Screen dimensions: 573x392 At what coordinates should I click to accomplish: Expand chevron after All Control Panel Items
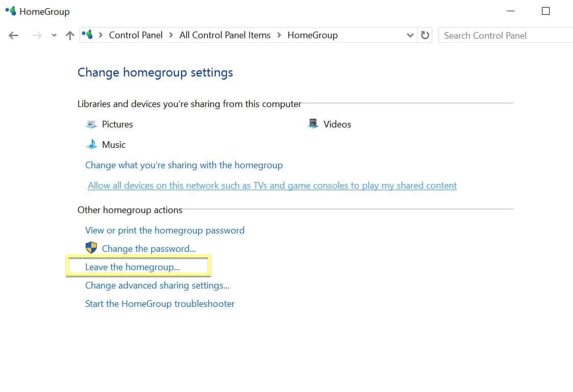coord(279,35)
